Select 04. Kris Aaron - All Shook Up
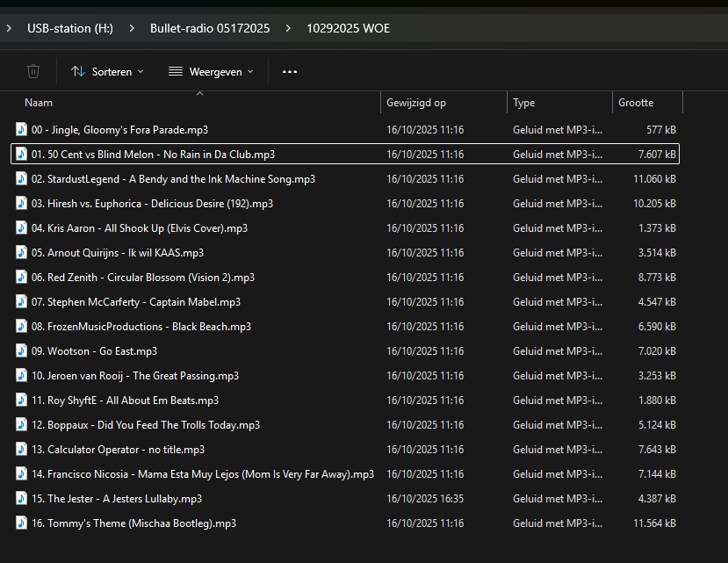The height and width of the screenshot is (563, 728). pyautogui.click(x=140, y=228)
